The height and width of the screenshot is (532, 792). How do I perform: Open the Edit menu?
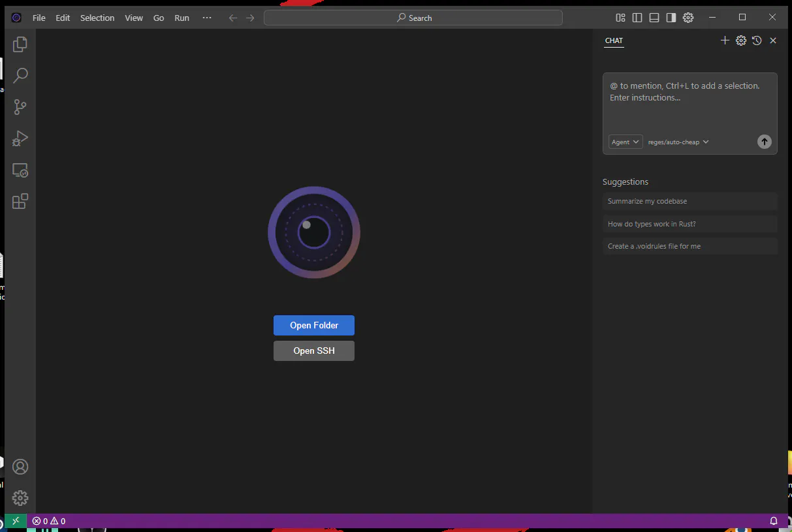[x=63, y=18]
